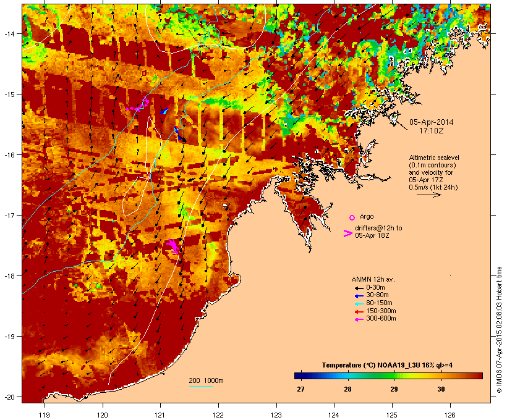
Task: Click the latitude axis label -17
Action: pyautogui.click(x=9, y=215)
